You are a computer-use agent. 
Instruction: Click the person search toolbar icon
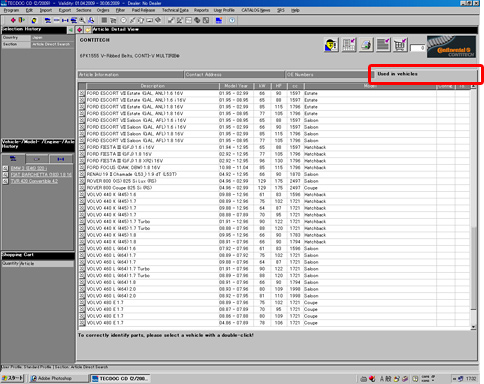click(x=91, y=20)
